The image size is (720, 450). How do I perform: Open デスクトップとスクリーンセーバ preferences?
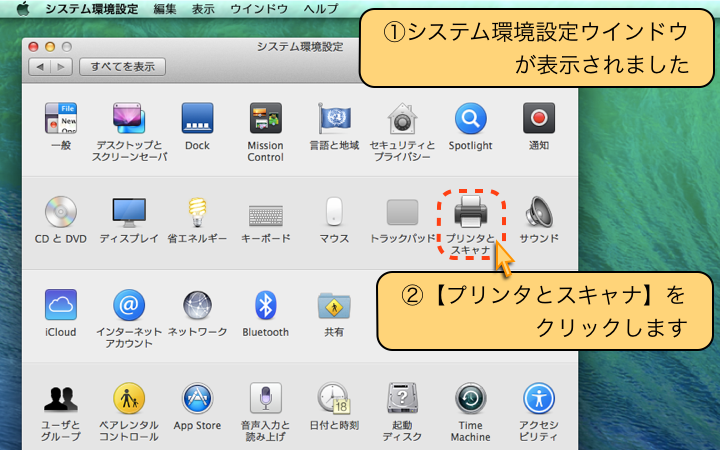129,118
